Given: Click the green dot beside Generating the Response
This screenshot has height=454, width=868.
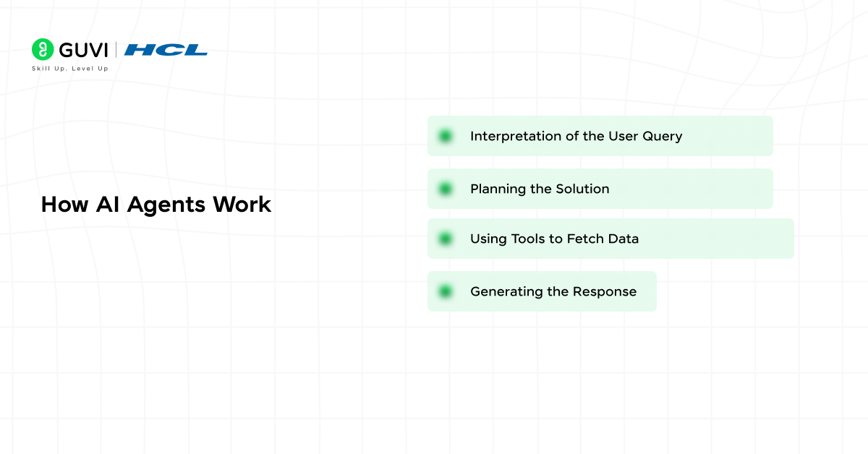Looking at the screenshot, I should click(446, 291).
